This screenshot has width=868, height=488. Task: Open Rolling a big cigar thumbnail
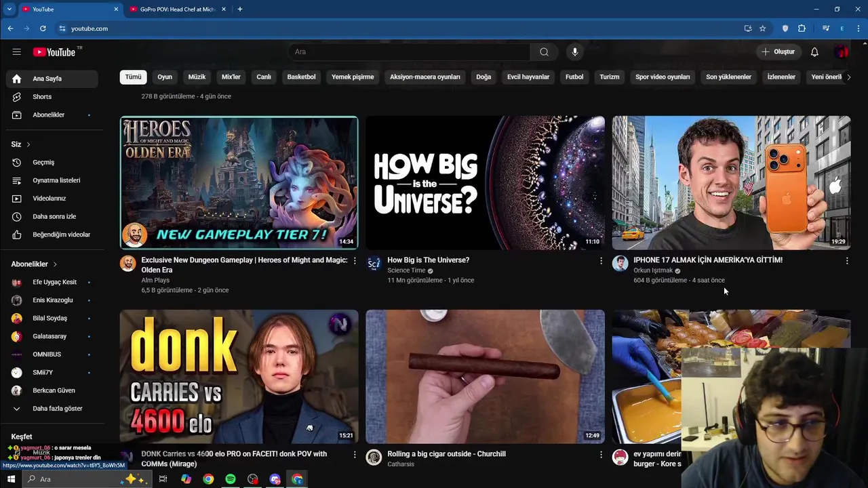tap(485, 377)
